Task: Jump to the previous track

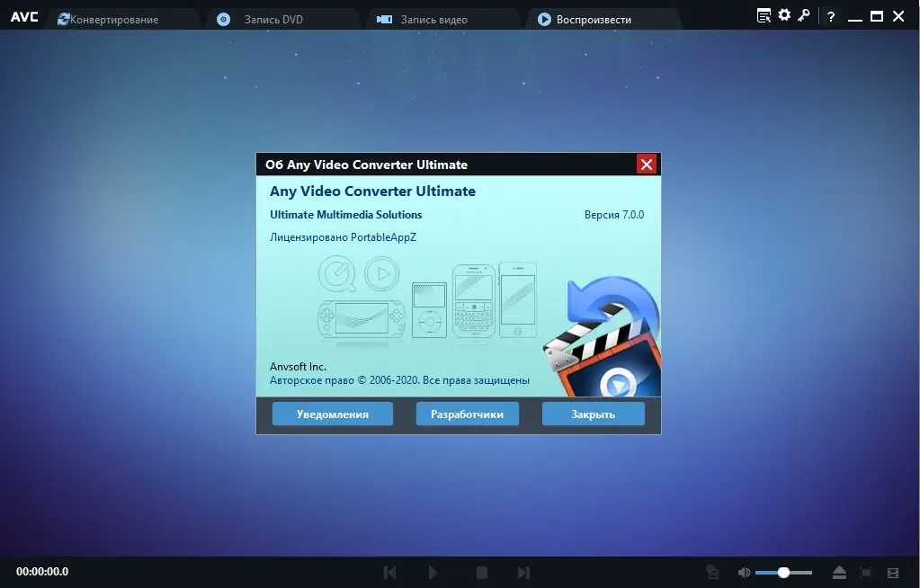Action: tap(389, 572)
